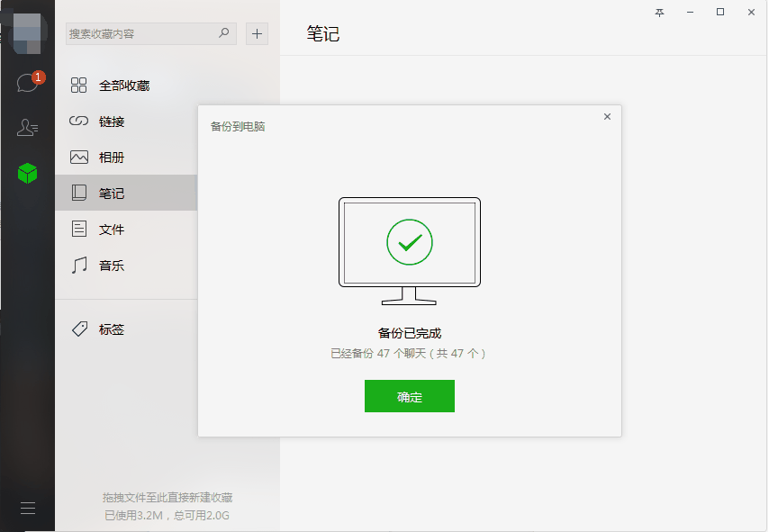Confirm backup with the 确定 button

[x=410, y=396]
